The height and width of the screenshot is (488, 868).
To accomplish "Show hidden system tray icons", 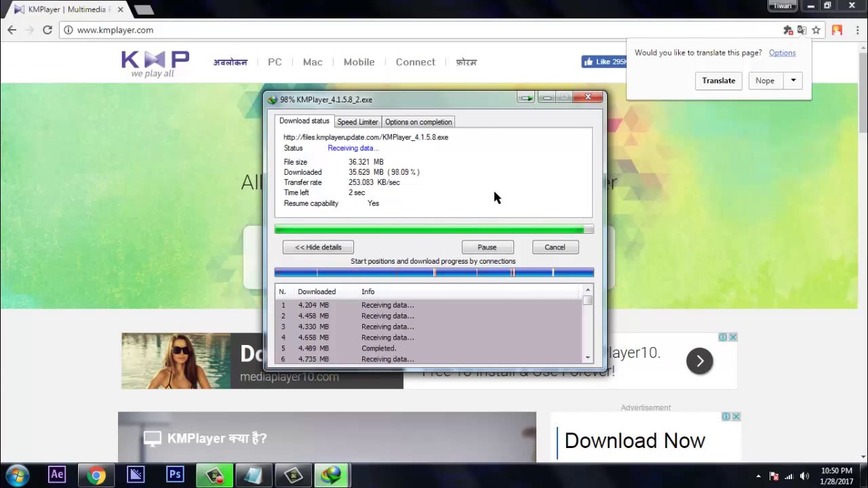I will coord(759,476).
